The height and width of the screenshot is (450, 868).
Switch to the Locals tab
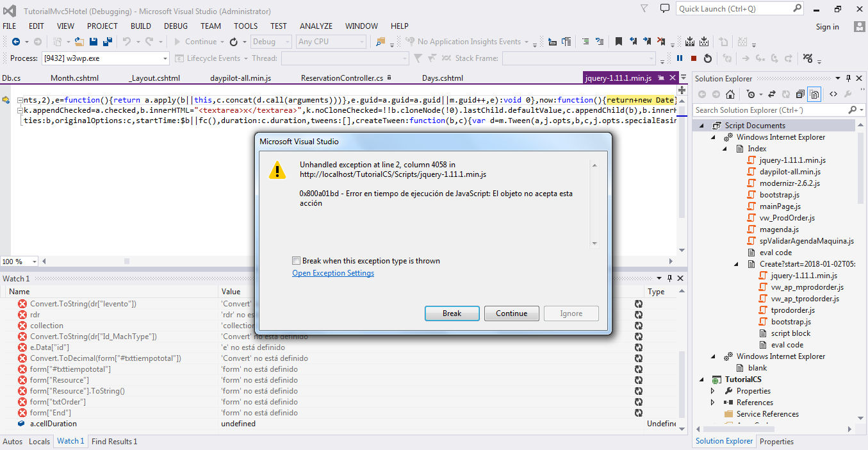click(x=40, y=442)
